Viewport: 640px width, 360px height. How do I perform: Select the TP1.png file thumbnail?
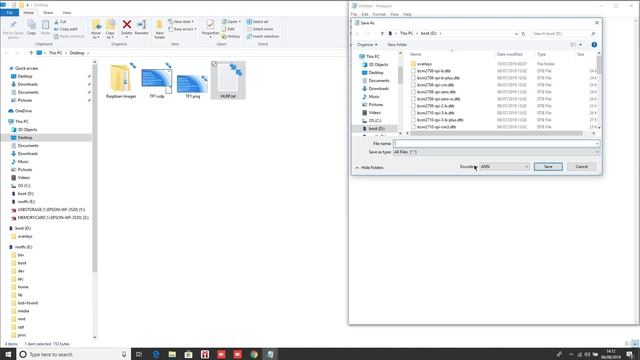click(x=192, y=85)
